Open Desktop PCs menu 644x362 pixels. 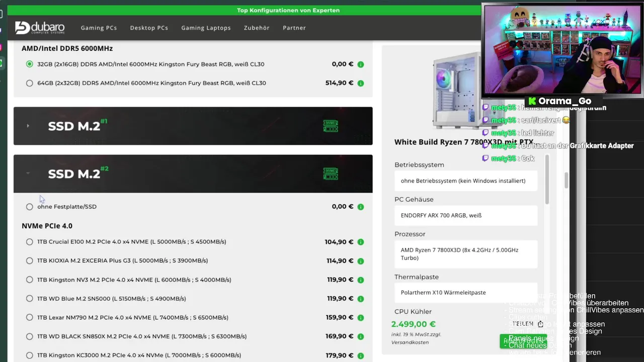pyautogui.click(x=149, y=28)
